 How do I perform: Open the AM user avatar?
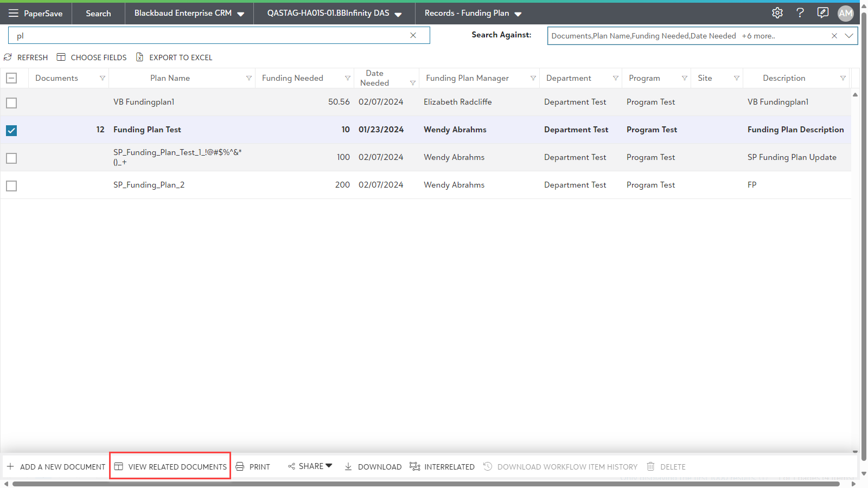tap(846, 14)
